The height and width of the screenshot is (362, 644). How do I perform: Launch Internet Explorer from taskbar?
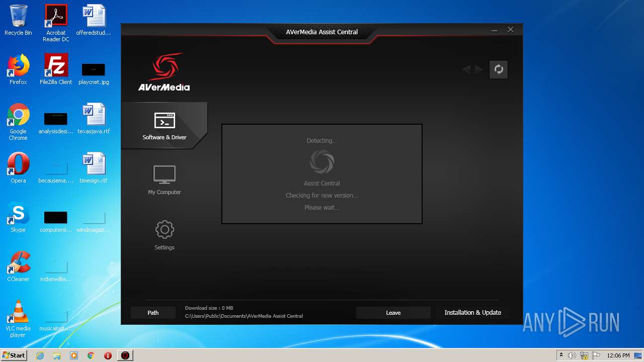(40, 355)
